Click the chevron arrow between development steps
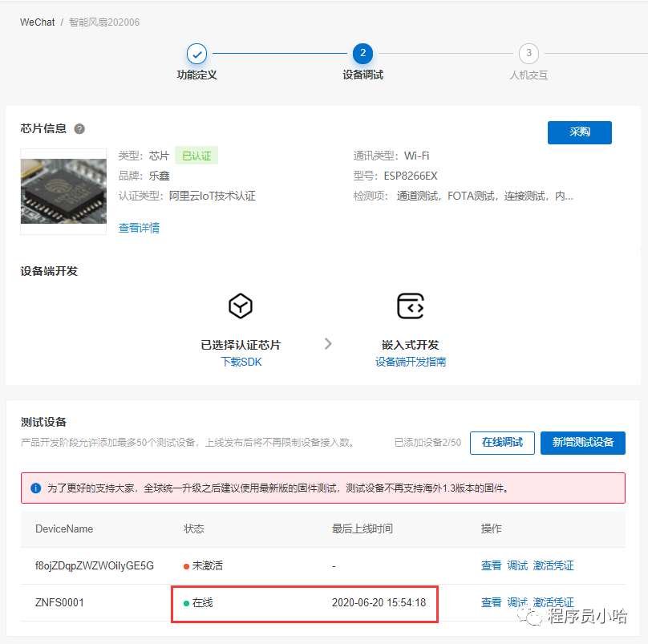The width and height of the screenshot is (648, 644). [328, 344]
